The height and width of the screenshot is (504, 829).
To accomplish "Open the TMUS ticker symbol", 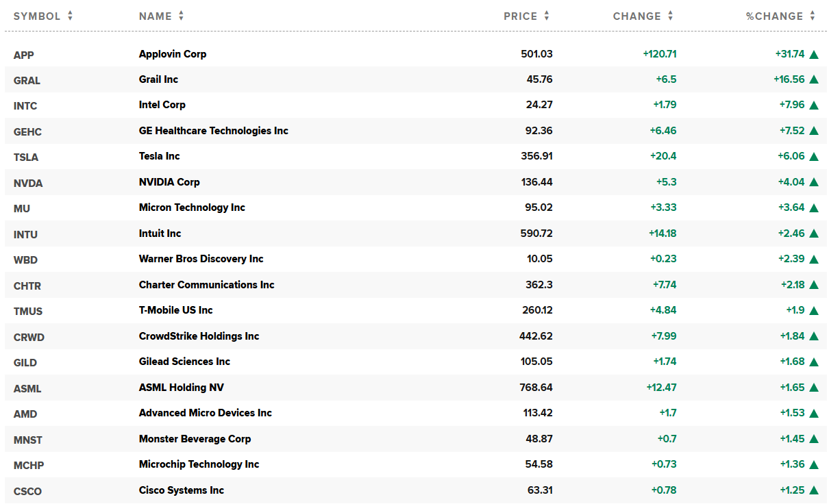I will (x=28, y=312).
